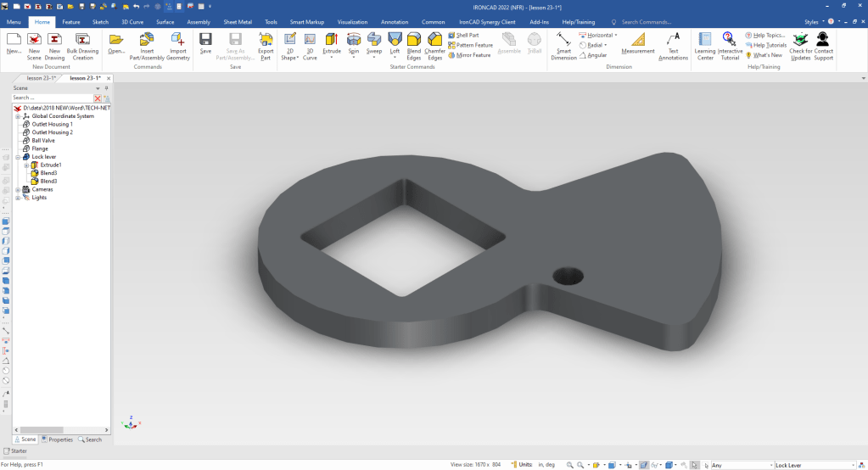The width and height of the screenshot is (868, 470).
Task: Expand the Cameras tree node
Action: [x=18, y=189]
